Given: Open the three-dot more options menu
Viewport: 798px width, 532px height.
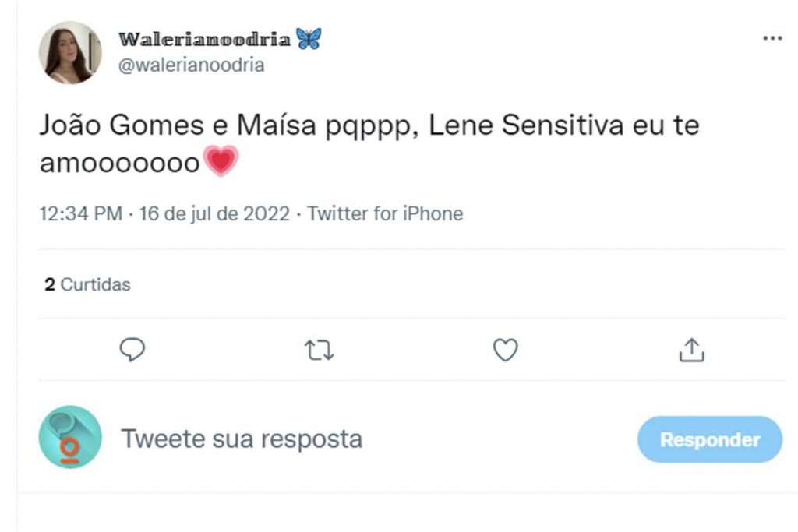Looking at the screenshot, I should coord(772,38).
